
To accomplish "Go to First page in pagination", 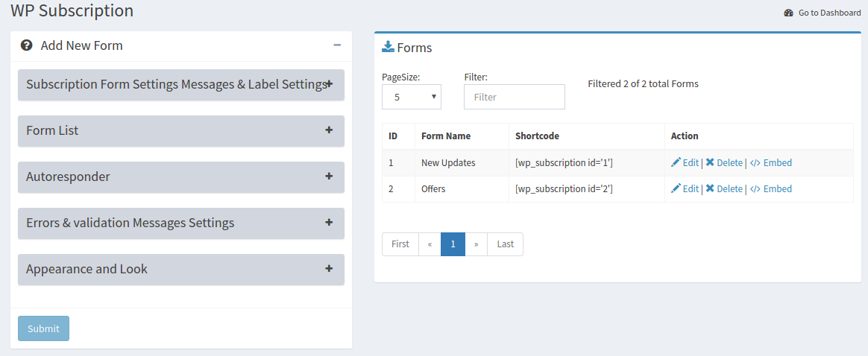I will point(400,244).
